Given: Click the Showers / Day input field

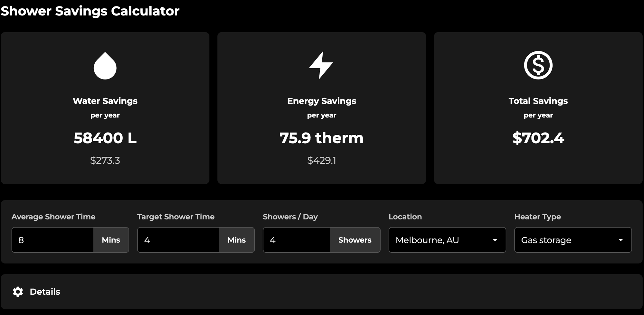Looking at the screenshot, I should (297, 240).
